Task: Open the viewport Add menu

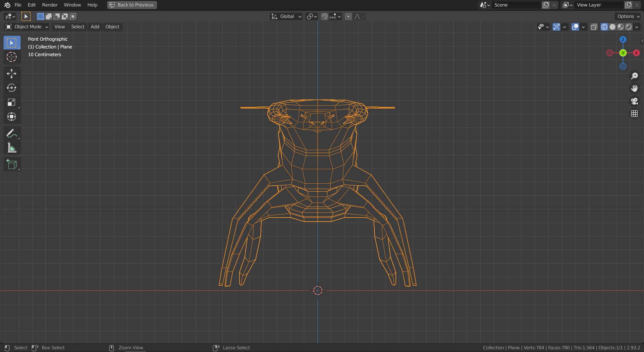Action: tap(95, 27)
